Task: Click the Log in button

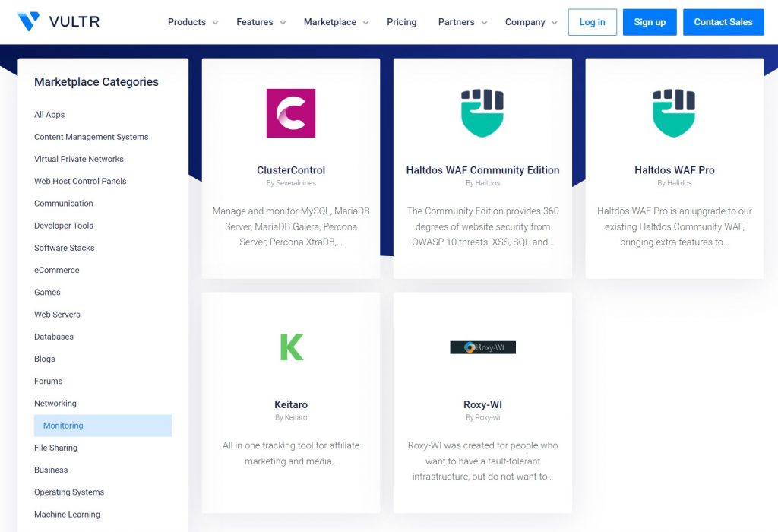Action: click(x=593, y=22)
